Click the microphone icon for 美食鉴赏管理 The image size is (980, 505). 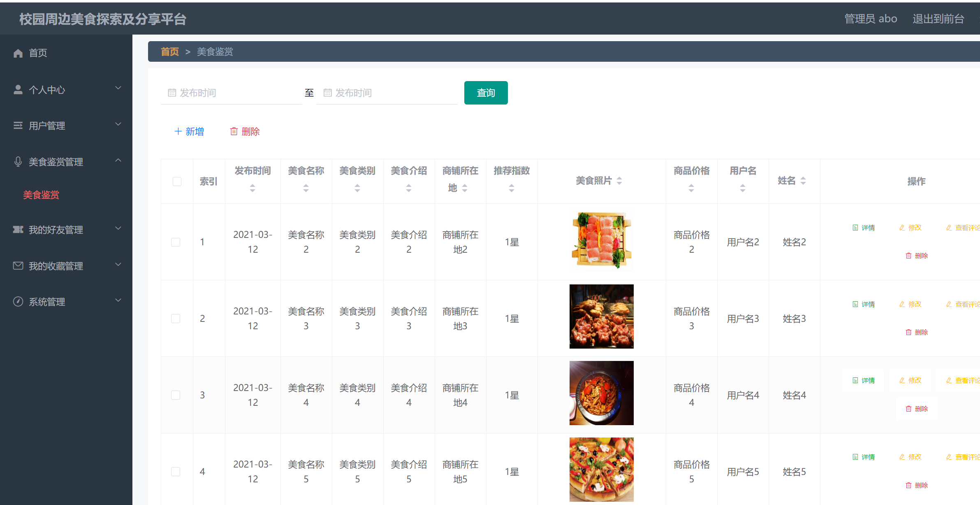(x=18, y=161)
